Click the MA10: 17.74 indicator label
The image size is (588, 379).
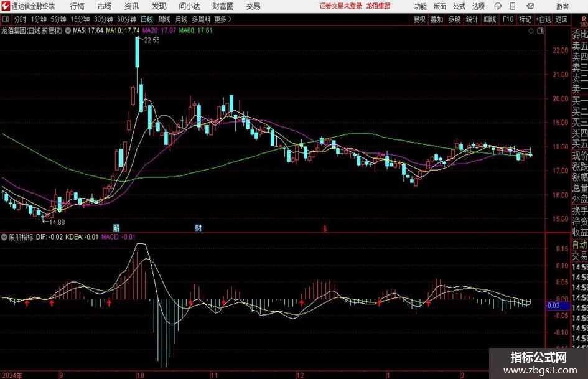pos(123,30)
